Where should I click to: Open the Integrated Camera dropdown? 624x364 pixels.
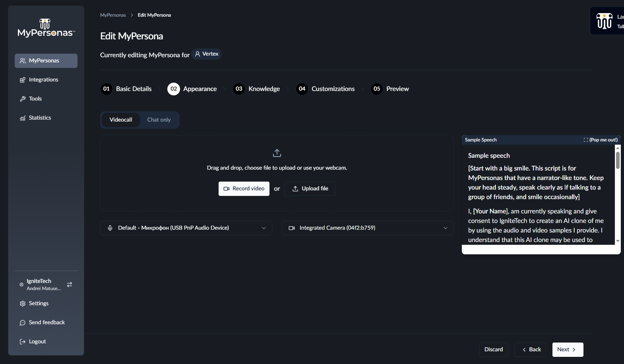point(368,228)
